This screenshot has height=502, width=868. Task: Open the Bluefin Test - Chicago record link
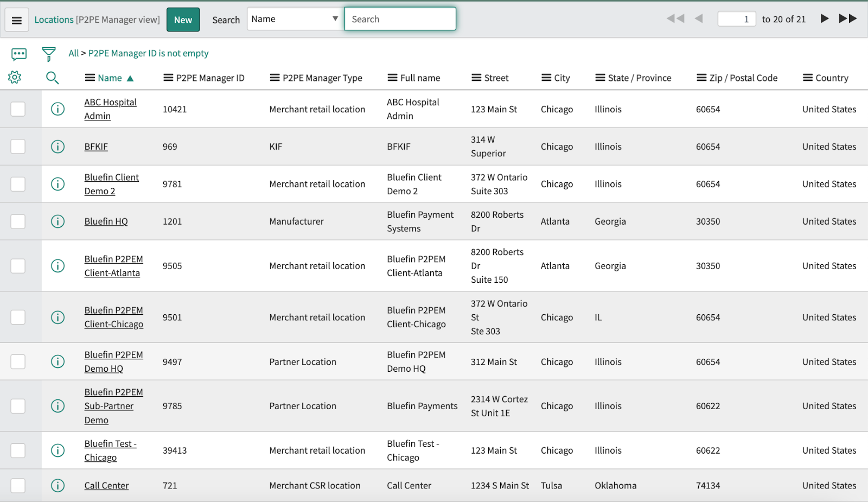point(110,450)
